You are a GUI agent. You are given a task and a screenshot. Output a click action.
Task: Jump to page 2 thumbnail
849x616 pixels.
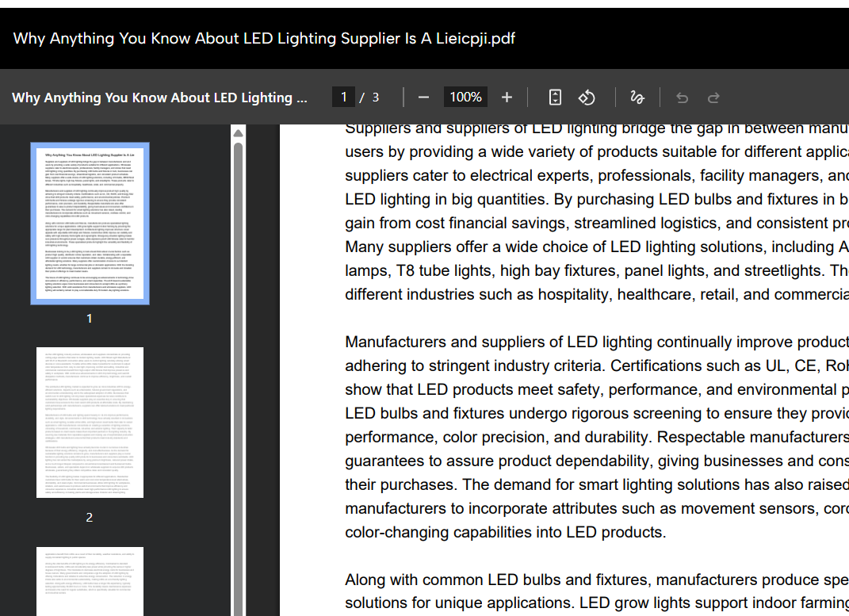click(x=89, y=422)
